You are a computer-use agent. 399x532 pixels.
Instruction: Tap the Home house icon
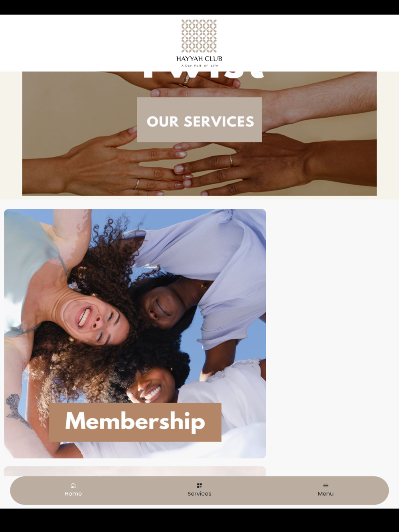pos(73,485)
